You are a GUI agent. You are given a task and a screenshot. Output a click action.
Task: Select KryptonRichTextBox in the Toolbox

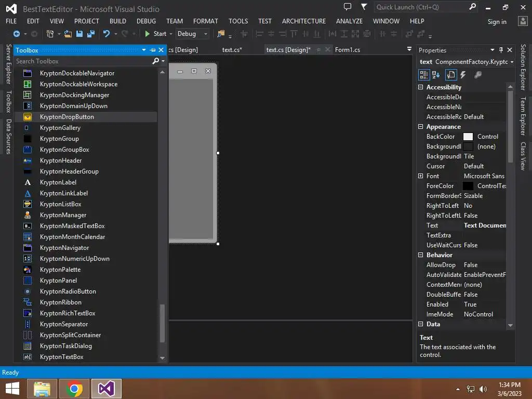[x=86, y=313]
